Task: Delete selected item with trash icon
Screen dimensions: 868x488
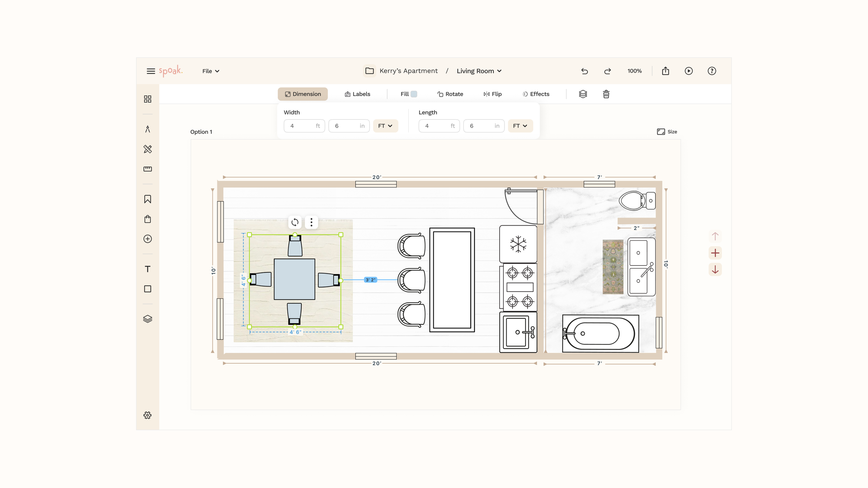Action: [606, 94]
